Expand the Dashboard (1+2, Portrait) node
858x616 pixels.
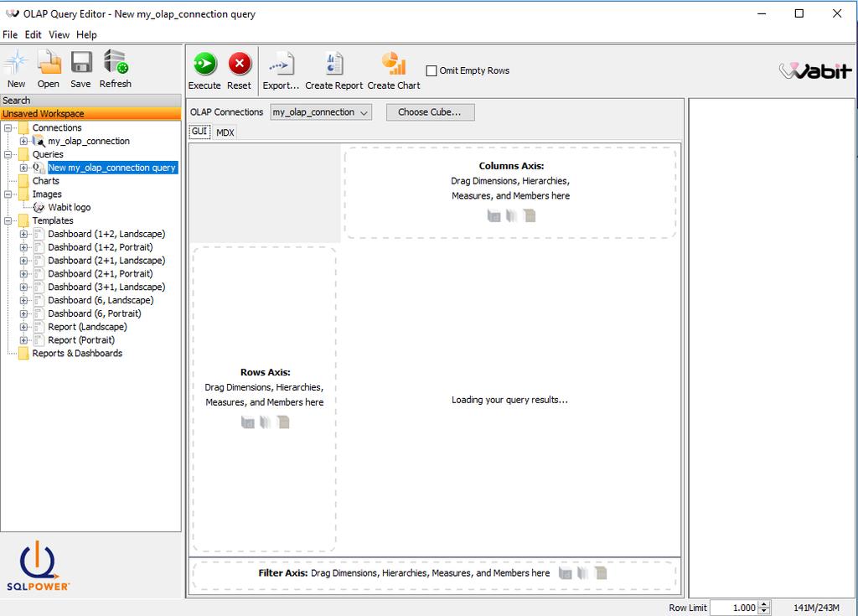[23, 247]
